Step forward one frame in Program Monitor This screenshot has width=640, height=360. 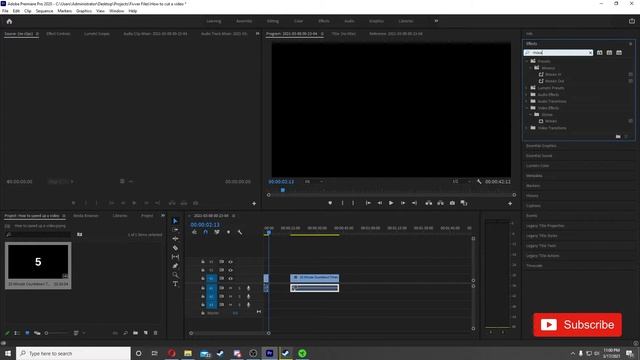[x=403, y=203]
